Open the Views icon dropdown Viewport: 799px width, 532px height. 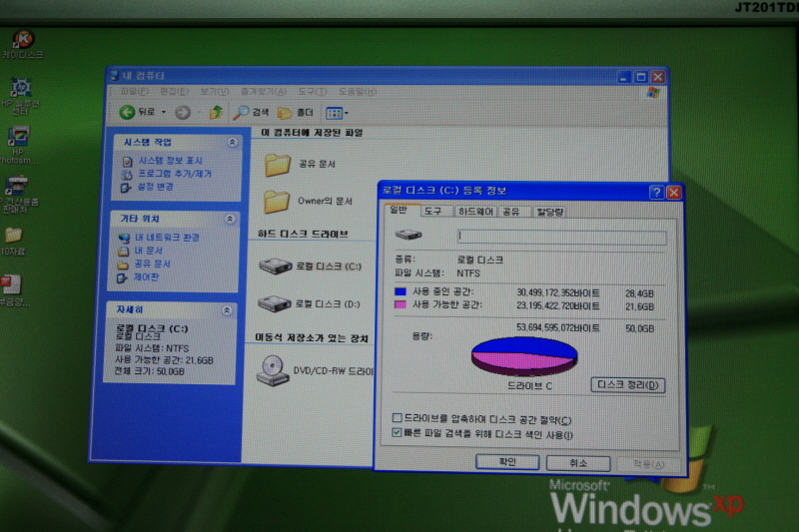[x=337, y=113]
